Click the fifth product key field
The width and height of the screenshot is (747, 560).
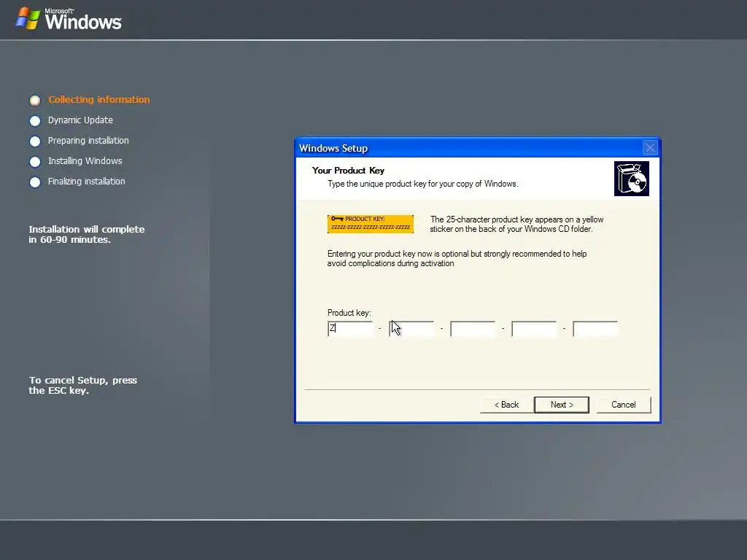click(595, 329)
